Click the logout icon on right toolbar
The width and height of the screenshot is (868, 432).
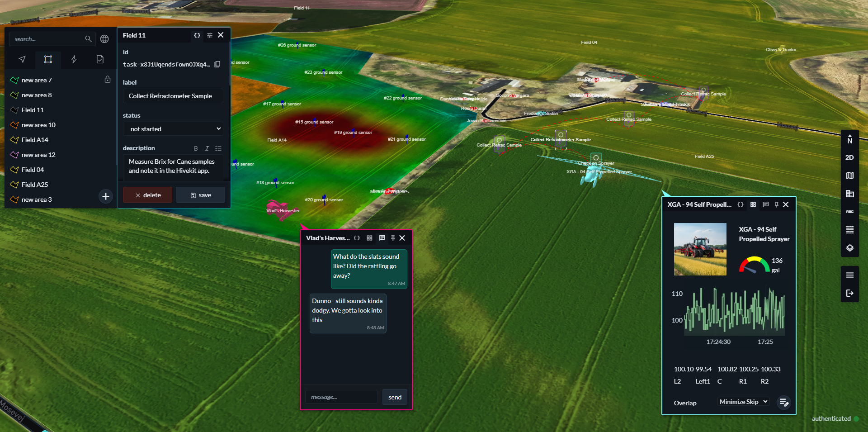point(850,293)
